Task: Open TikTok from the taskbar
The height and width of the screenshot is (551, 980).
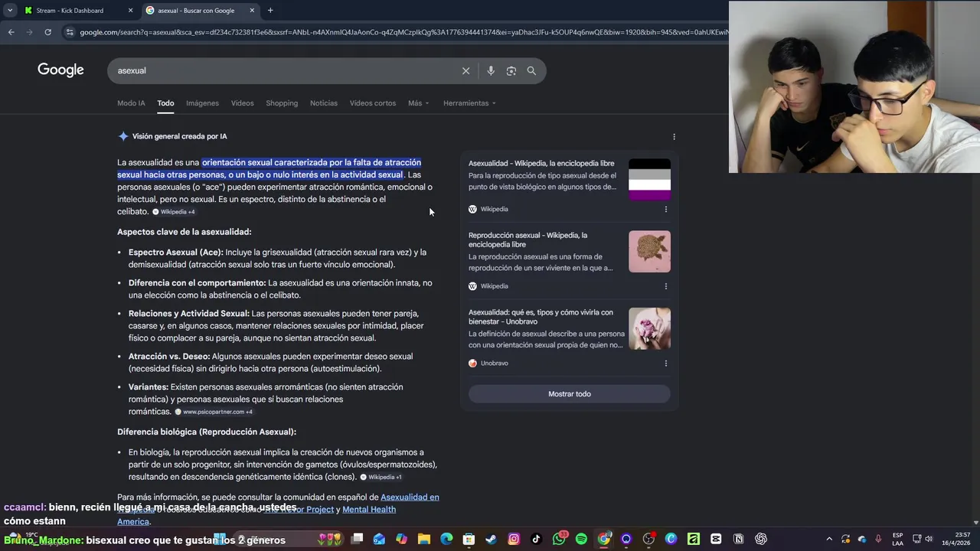Action: click(x=536, y=539)
